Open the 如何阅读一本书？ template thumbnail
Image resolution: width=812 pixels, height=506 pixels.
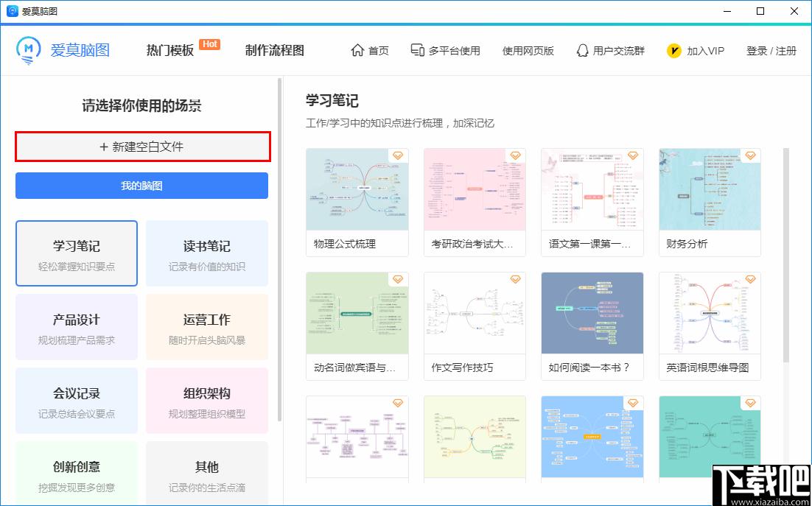[592, 313]
